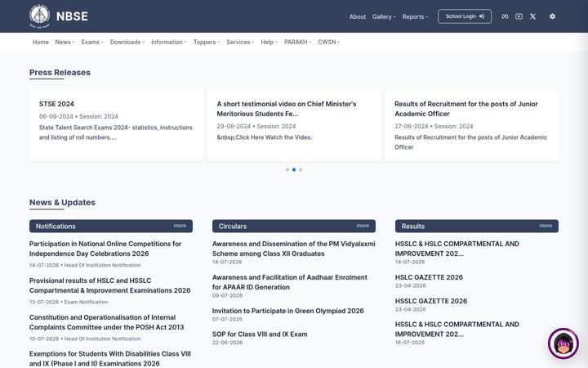
Task: Expand the PARAKH menu
Action: click(298, 42)
